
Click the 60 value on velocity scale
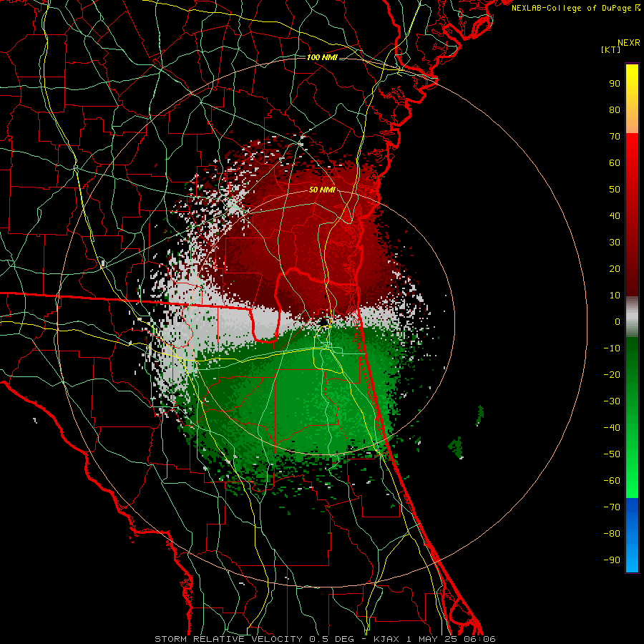point(615,162)
